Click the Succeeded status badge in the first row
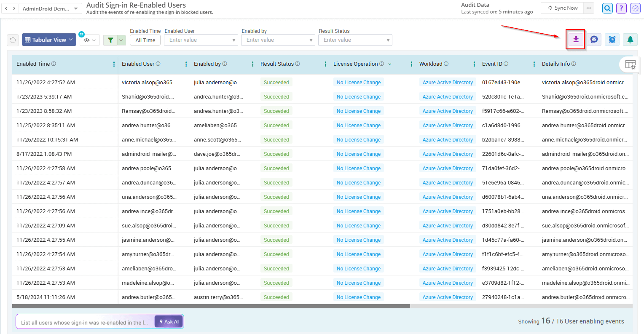Viewport: 644px width, 334px height. coord(276,82)
